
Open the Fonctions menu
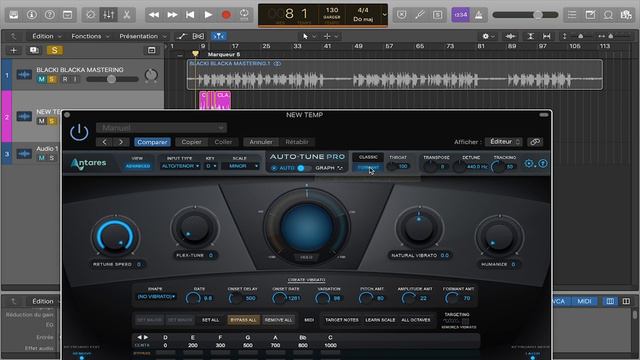tap(90, 36)
